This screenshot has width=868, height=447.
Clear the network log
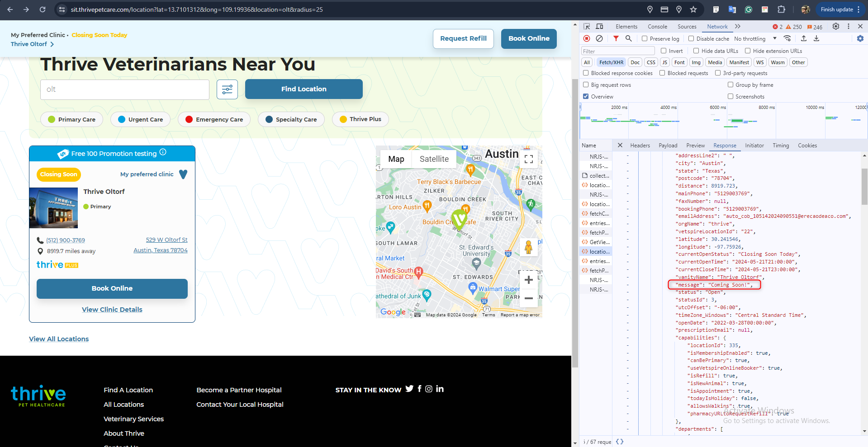[x=599, y=38]
